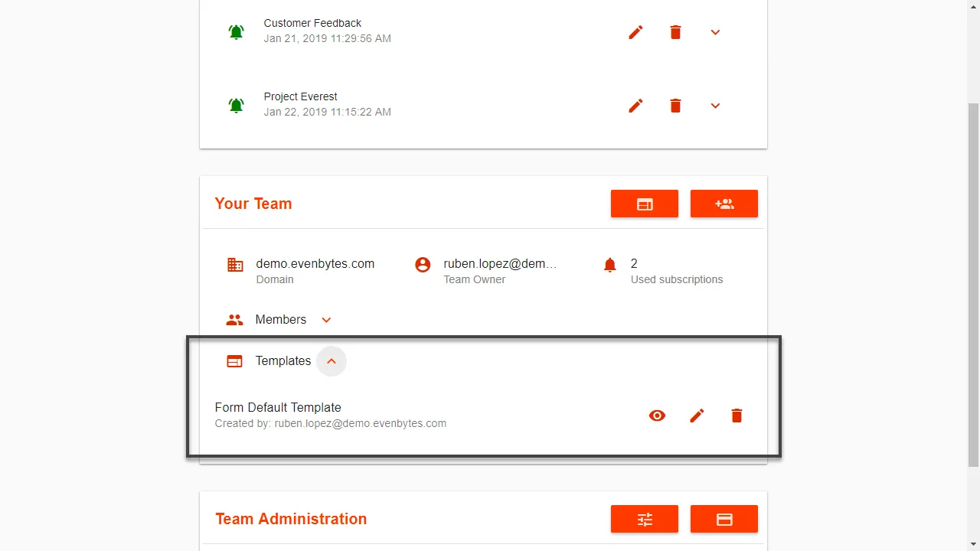The image size is (980, 551).
Task: Click the 'Team Administration' heading
Action: 291,519
